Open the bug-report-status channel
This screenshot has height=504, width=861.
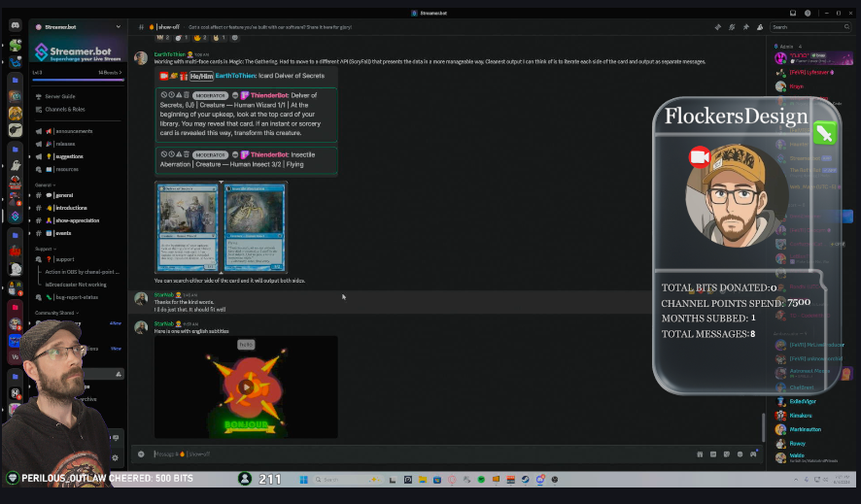77,297
